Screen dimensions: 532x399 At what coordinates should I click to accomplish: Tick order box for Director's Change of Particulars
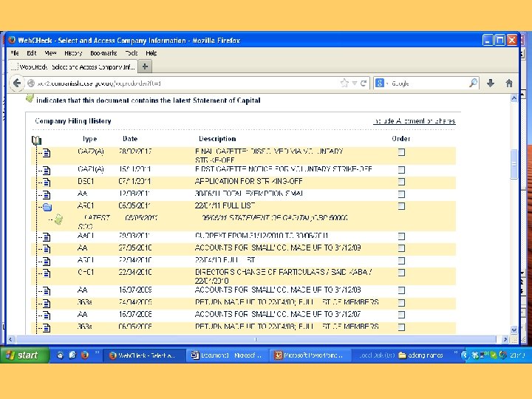click(401, 273)
